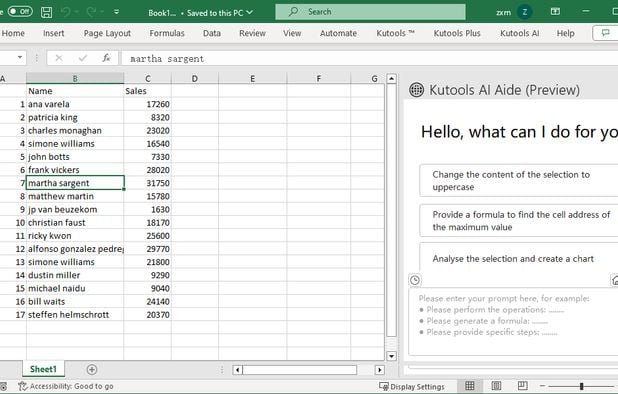This screenshot has height=394, width=618.
Task: Open the comments speech bubble icon
Action: point(605,33)
